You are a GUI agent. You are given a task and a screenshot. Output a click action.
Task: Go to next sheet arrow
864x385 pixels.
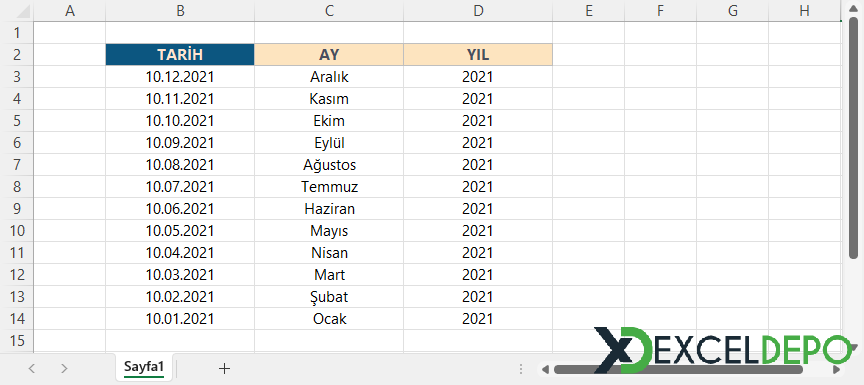coord(64,368)
